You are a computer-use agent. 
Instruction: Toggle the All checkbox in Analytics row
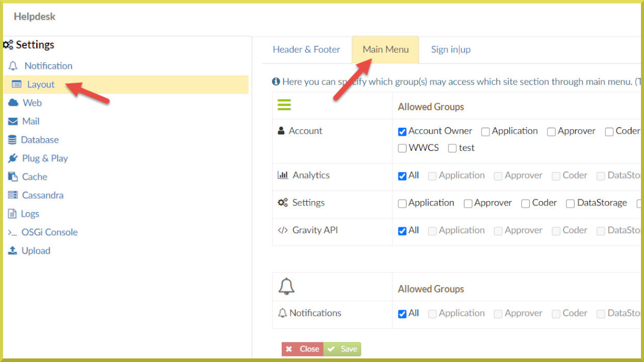[x=402, y=176]
